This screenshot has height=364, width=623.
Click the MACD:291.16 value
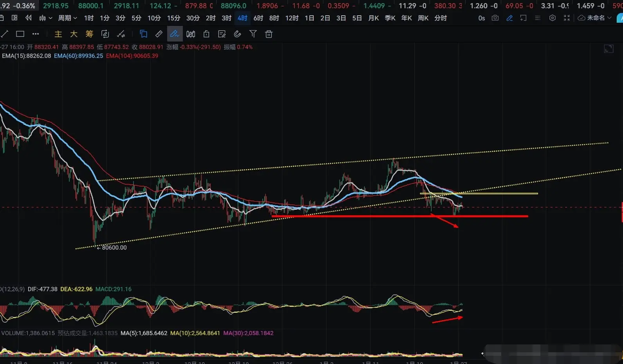[114, 289]
